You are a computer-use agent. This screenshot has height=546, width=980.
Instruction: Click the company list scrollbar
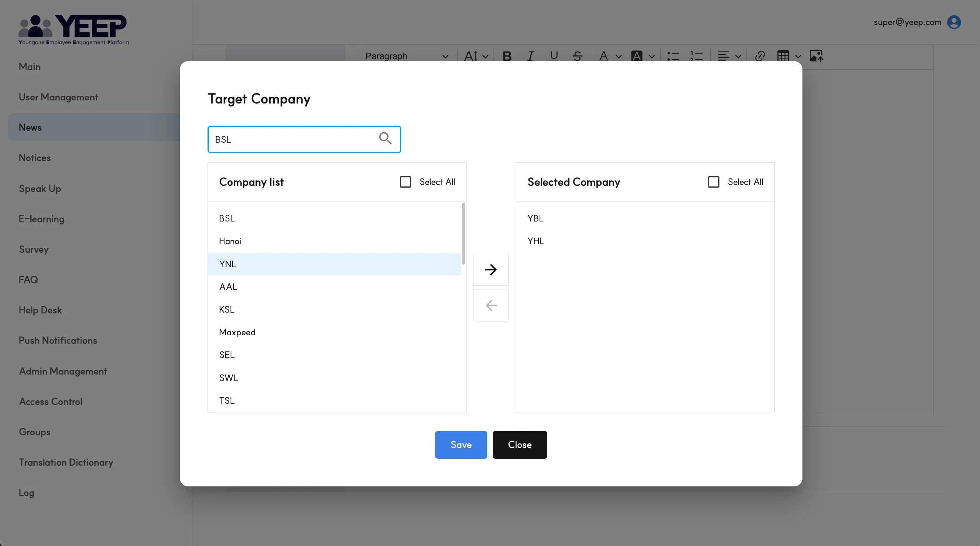click(x=463, y=233)
